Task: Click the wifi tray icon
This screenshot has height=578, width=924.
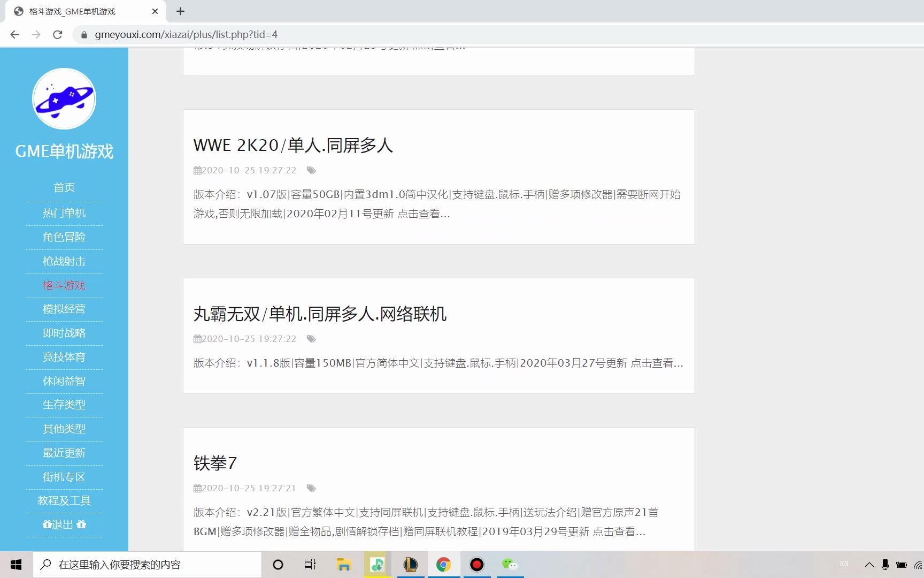Action: pyautogui.click(x=919, y=565)
